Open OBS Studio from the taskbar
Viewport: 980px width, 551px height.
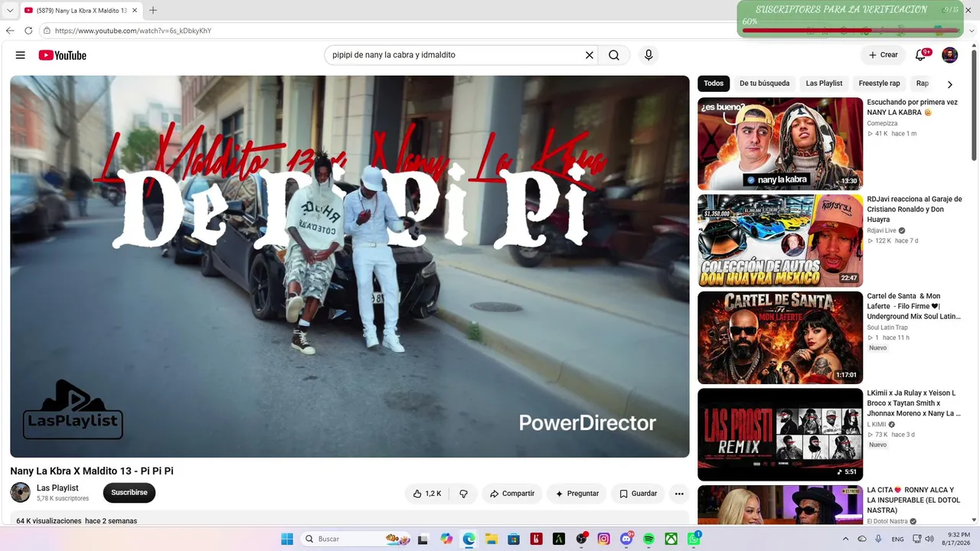pos(581,539)
